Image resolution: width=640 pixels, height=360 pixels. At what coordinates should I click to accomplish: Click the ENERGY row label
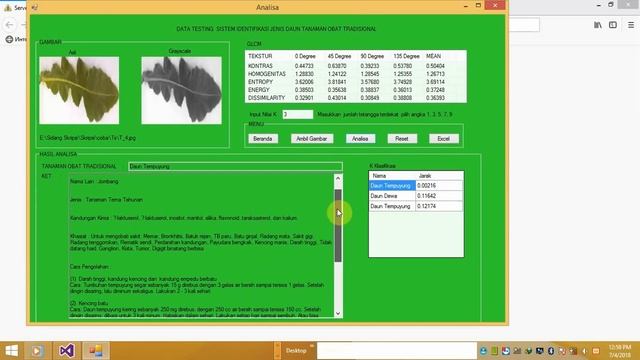tap(259, 90)
